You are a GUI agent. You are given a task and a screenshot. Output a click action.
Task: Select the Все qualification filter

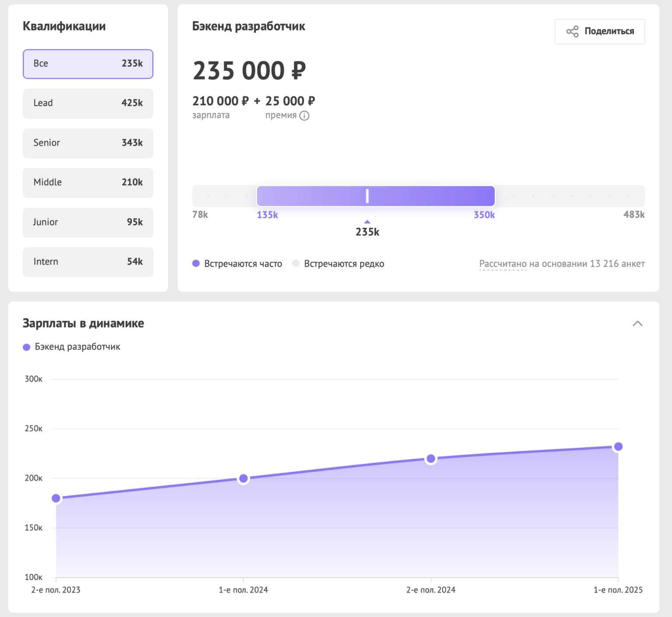pyautogui.click(x=88, y=64)
